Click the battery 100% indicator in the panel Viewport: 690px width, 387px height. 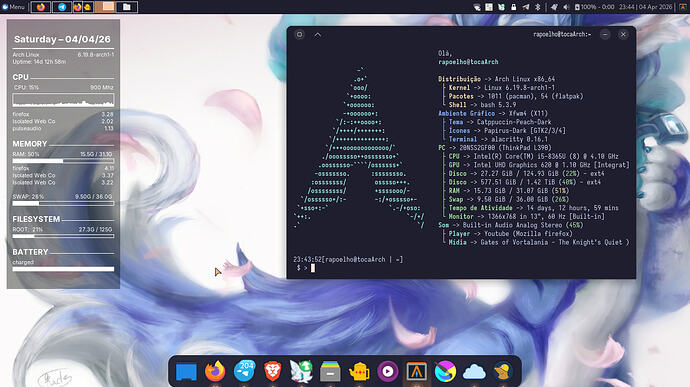tap(594, 7)
